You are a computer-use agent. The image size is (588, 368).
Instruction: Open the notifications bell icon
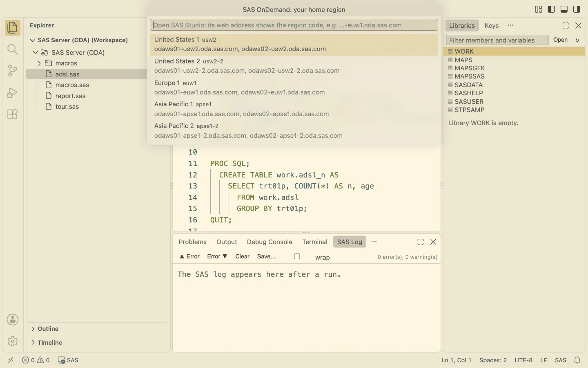tap(577, 360)
